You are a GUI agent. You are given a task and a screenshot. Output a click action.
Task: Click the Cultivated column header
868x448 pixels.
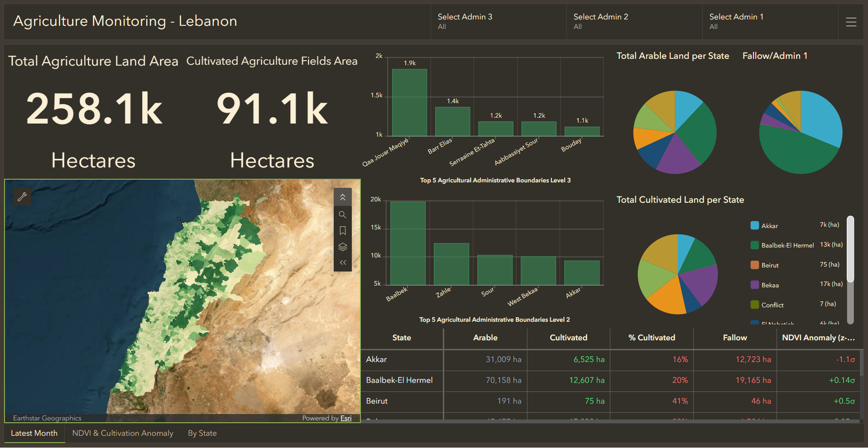[569, 338]
